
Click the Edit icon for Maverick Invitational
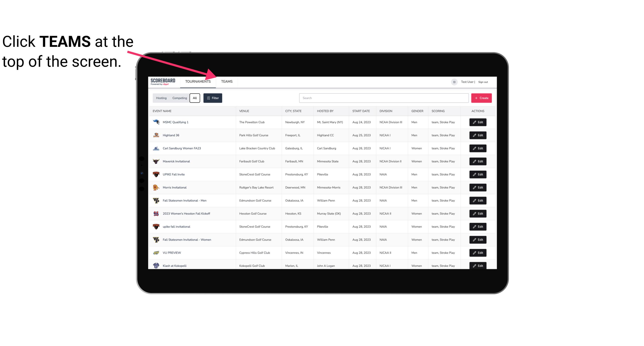[478, 161]
